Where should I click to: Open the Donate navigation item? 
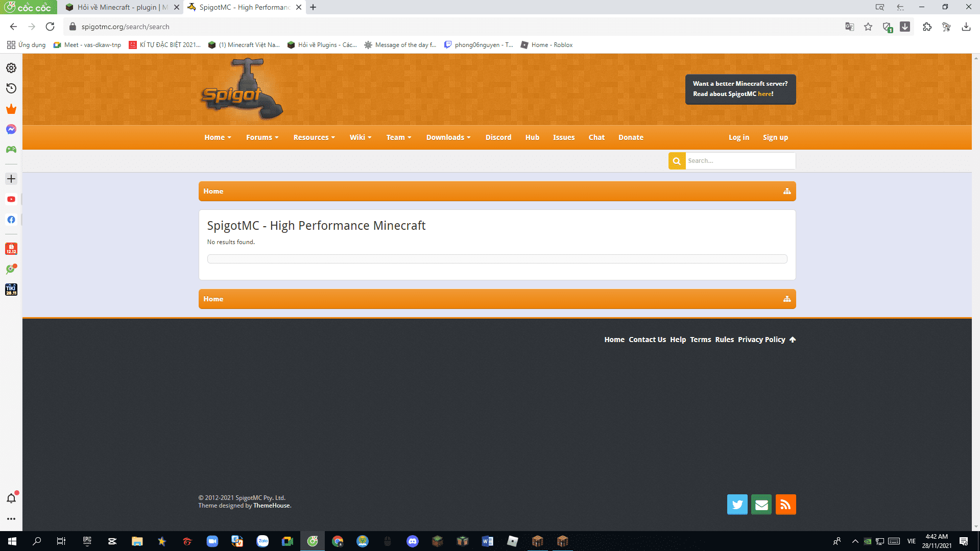[x=631, y=137]
